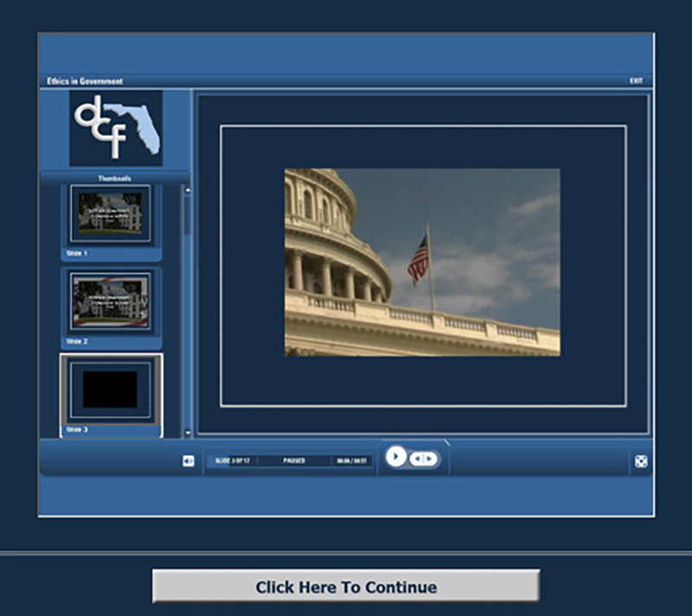Go to previous slide with back arrow
This screenshot has height=616, width=692.
point(416,458)
